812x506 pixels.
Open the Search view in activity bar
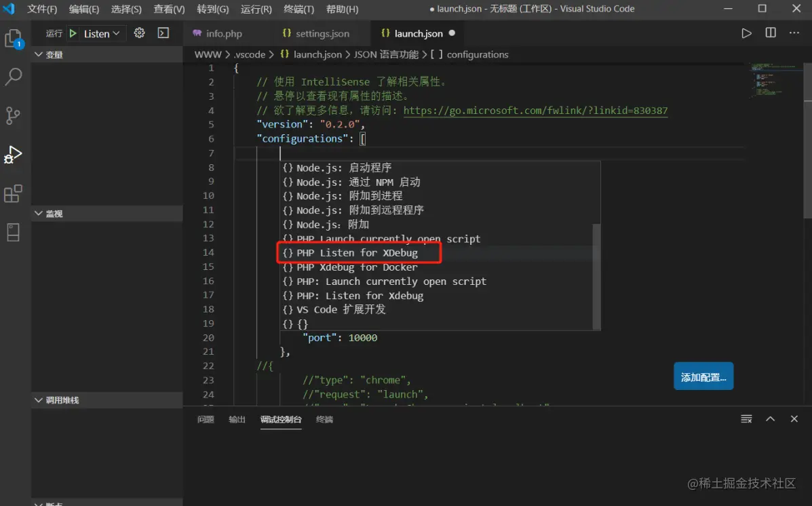click(13, 77)
